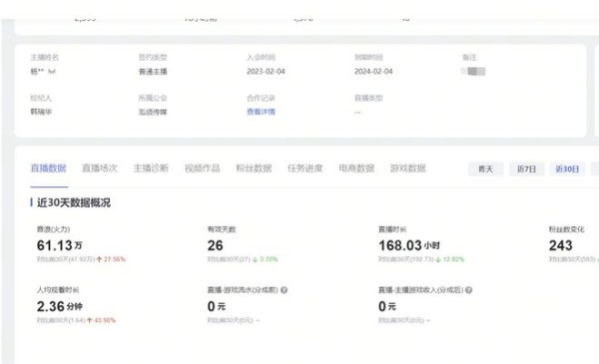Click the 27.56% increase under 音浪
The width and height of the screenshot is (599, 364).
pyautogui.click(x=111, y=259)
